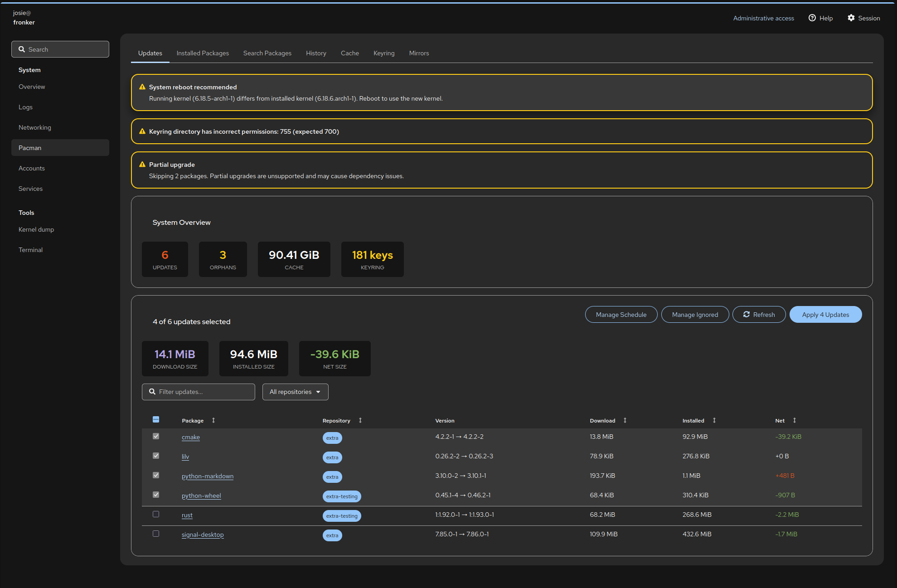
Task: Sort by Download size arrows icon
Action: click(625, 421)
